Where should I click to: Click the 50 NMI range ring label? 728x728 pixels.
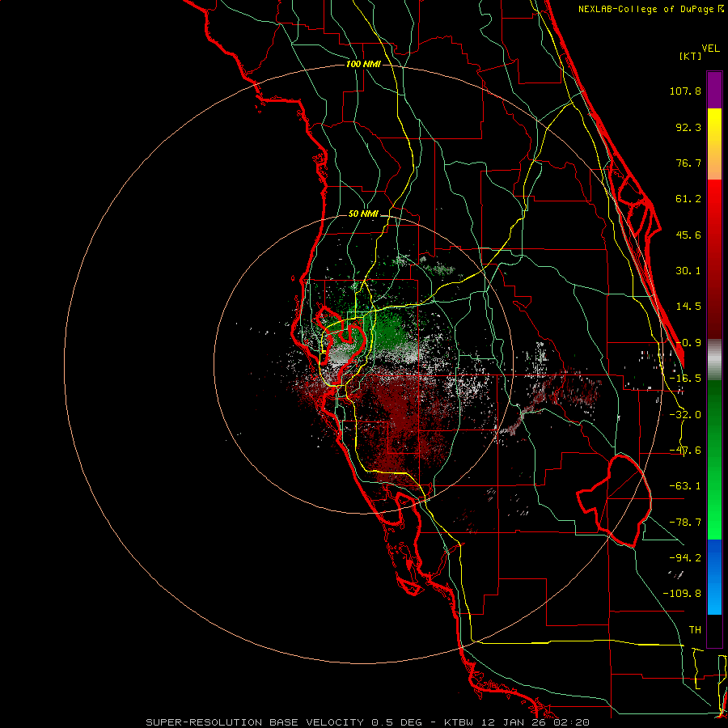pos(363,214)
